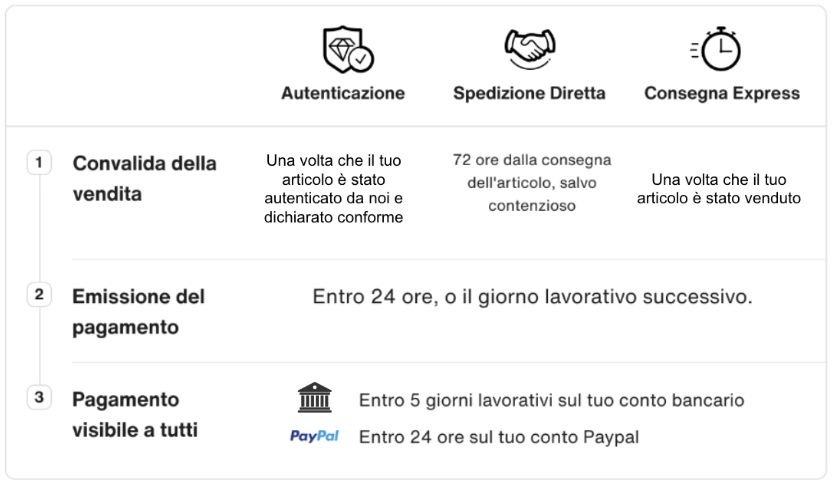Click the step 1 number badge
The image size is (832, 485).
[39, 162]
